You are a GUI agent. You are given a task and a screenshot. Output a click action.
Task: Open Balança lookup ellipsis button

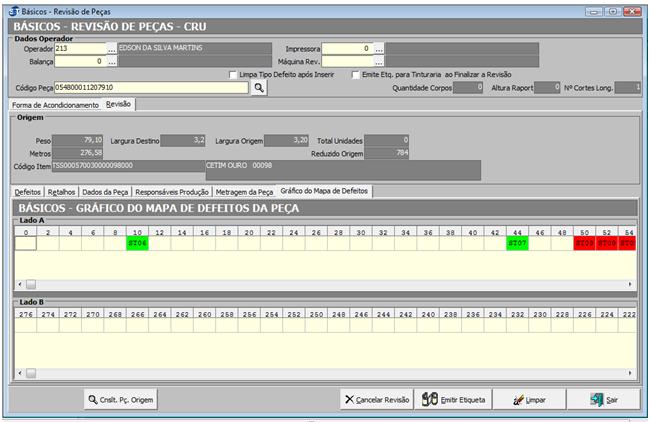point(112,61)
